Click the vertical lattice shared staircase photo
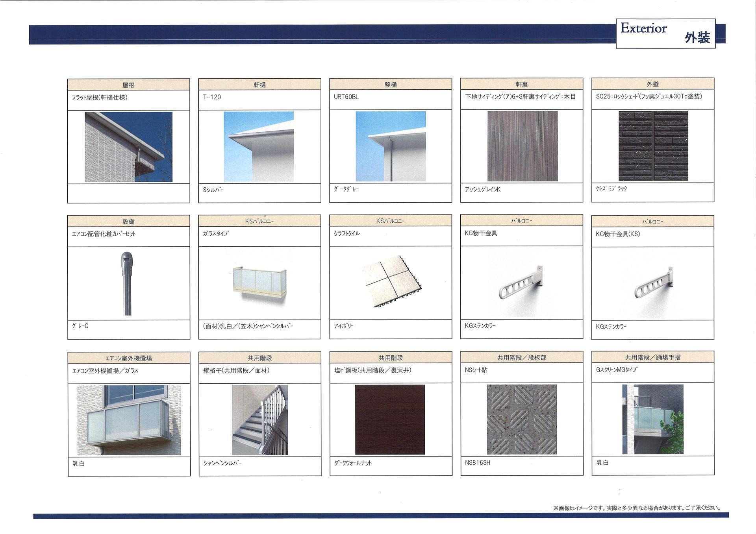This screenshot has width=756, height=534. click(x=260, y=420)
